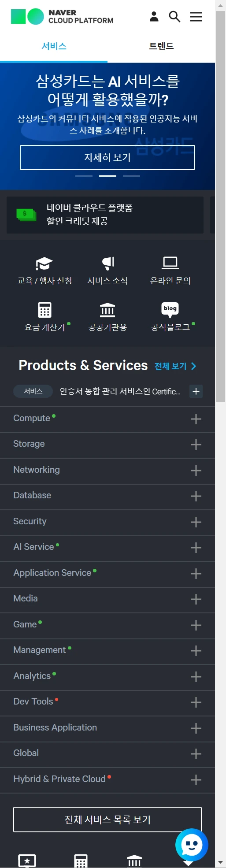The width and height of the screenshot is (226, 868).
Task: Click the 자세히 보기 banner button
Action: [107, 158]
